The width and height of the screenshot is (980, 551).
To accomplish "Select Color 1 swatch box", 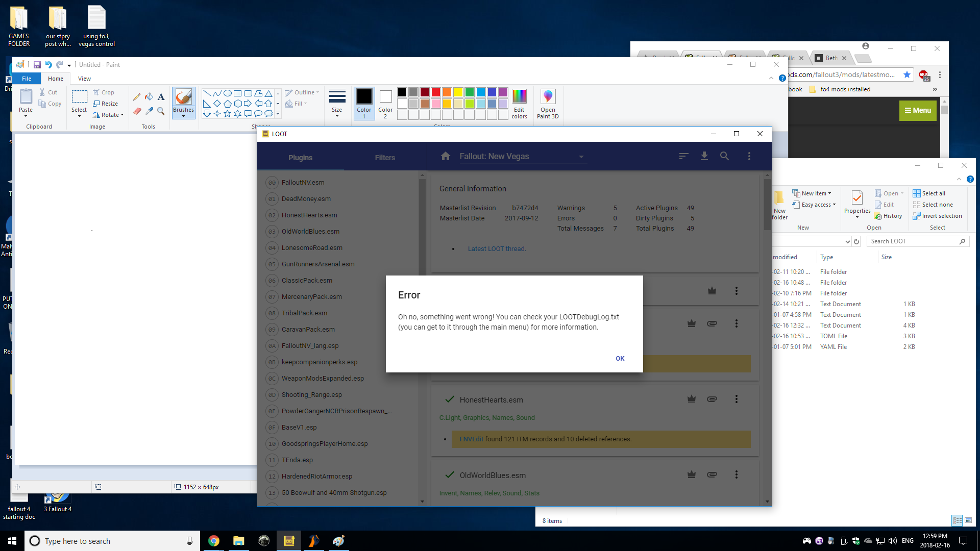I will [364, 104].
